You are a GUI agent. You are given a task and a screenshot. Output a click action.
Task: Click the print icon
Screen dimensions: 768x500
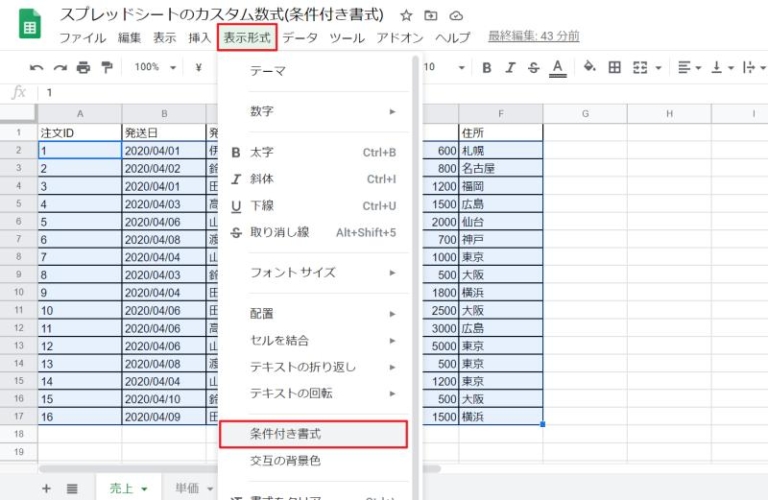(83, 68)
